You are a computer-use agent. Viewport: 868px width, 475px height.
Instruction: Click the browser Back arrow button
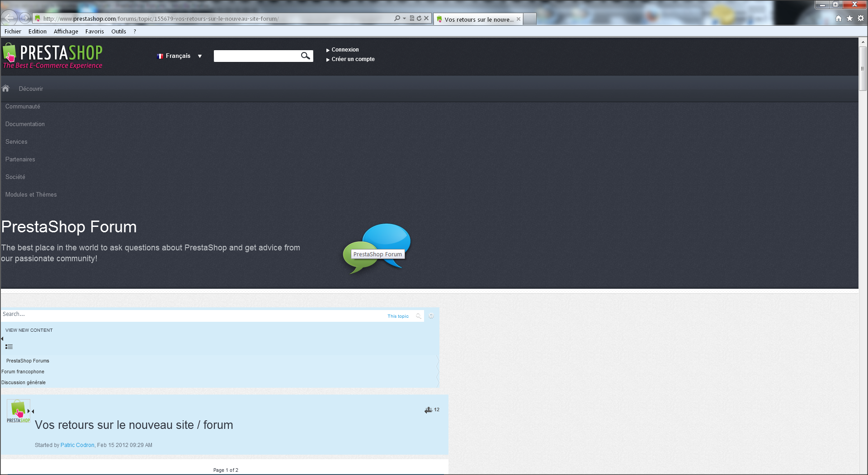(x=9, y=18)
